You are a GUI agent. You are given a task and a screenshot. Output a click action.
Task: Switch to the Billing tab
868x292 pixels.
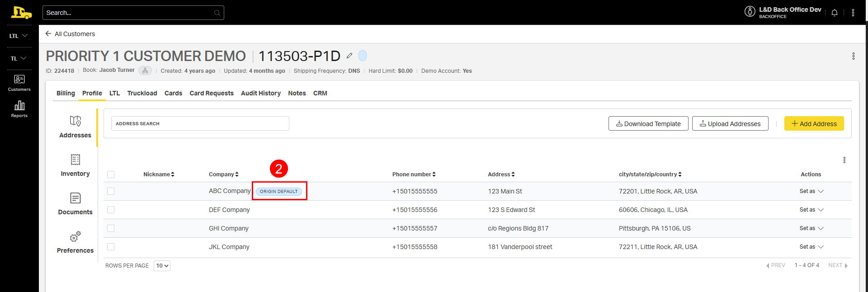coord(66,93)
